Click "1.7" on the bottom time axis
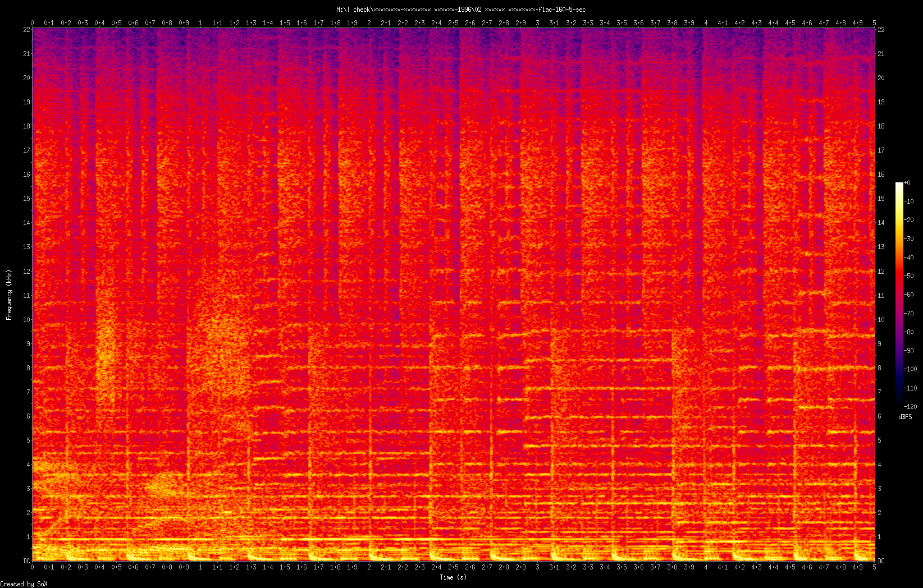The image size is (923, 588). 319,567
